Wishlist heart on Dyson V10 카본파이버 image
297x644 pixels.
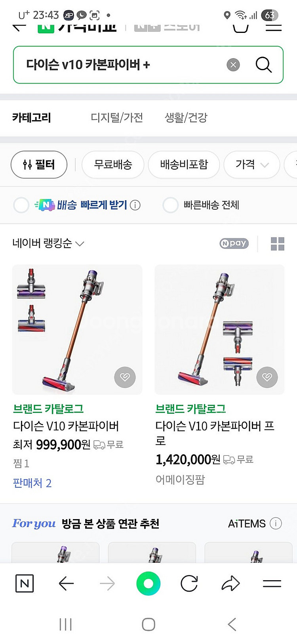pyautogui.click(x=125, y=377)
